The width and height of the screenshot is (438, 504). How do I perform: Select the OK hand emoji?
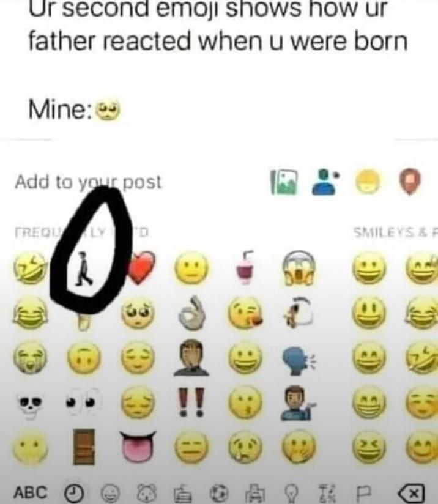[192, 313]
